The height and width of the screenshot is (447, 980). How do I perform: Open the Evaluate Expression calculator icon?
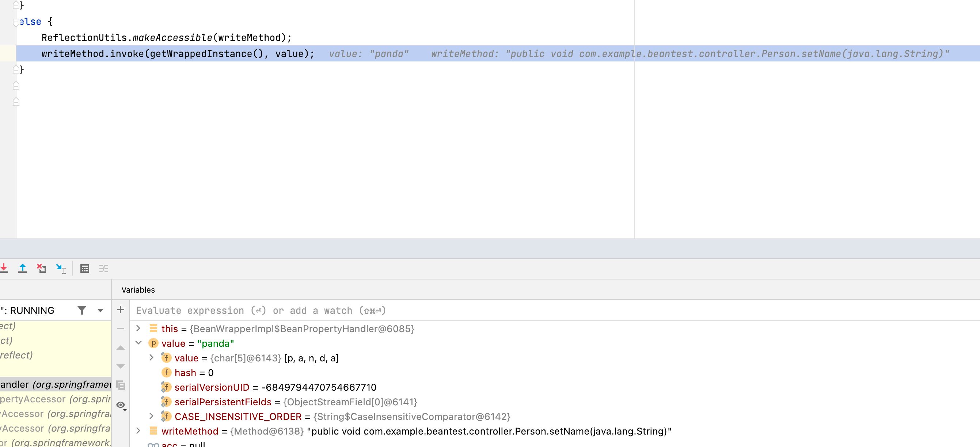pos(84,269)
